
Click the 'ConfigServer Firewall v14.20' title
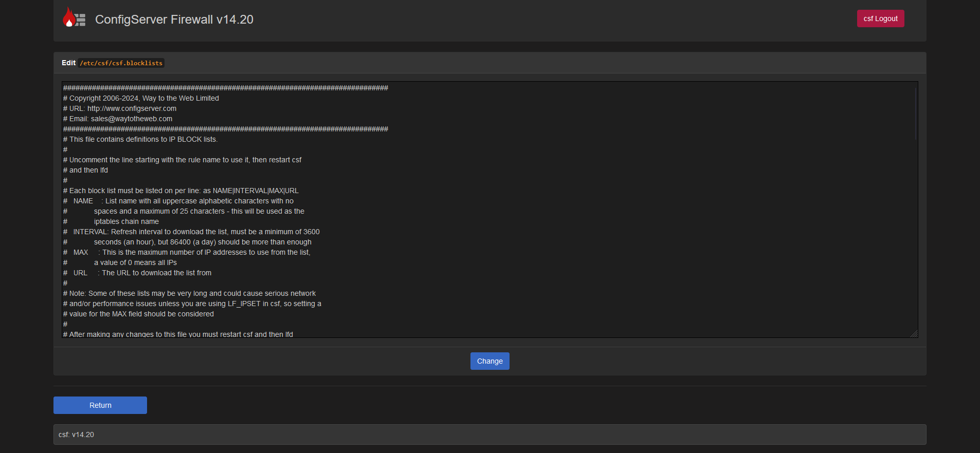(x=174, y=20)
